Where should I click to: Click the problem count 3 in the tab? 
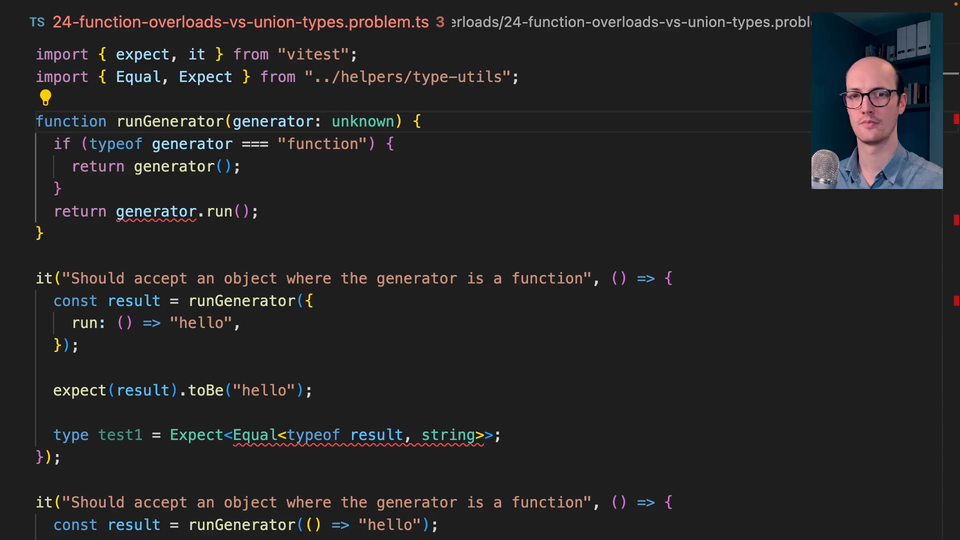pos(440,21)
